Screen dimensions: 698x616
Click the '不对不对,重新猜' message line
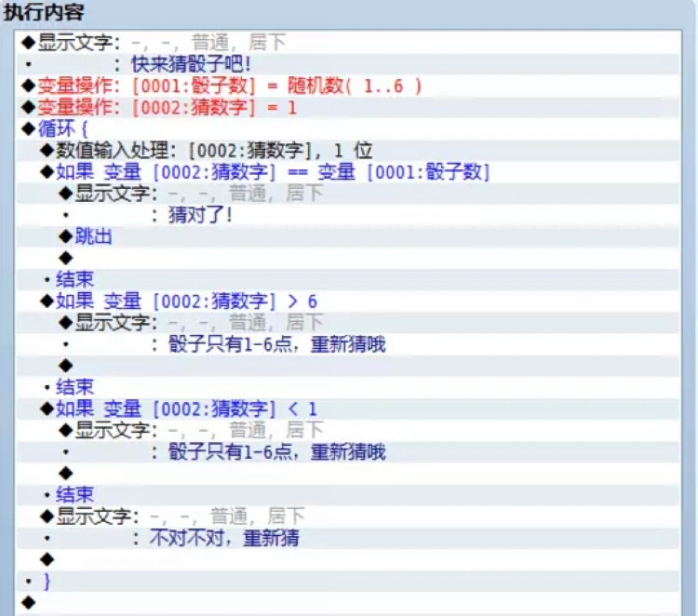347,538
